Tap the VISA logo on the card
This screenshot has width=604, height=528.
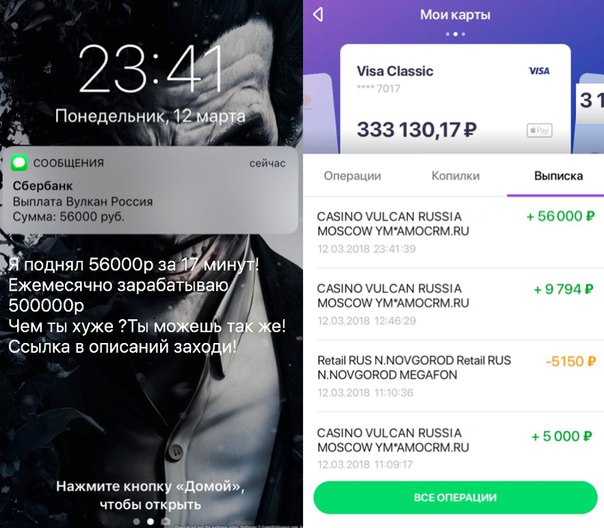[x=539, y=71]
